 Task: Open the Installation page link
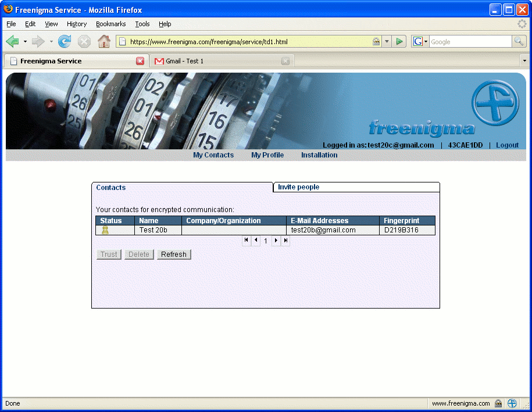pyautogui.click(x=319, y=155)
